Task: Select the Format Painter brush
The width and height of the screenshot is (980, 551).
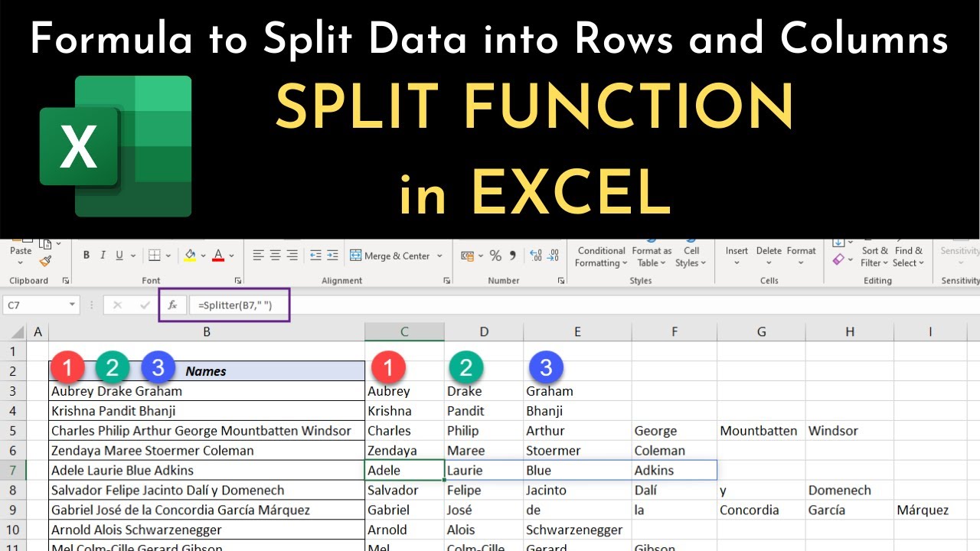Action: (x=45, y=261)
